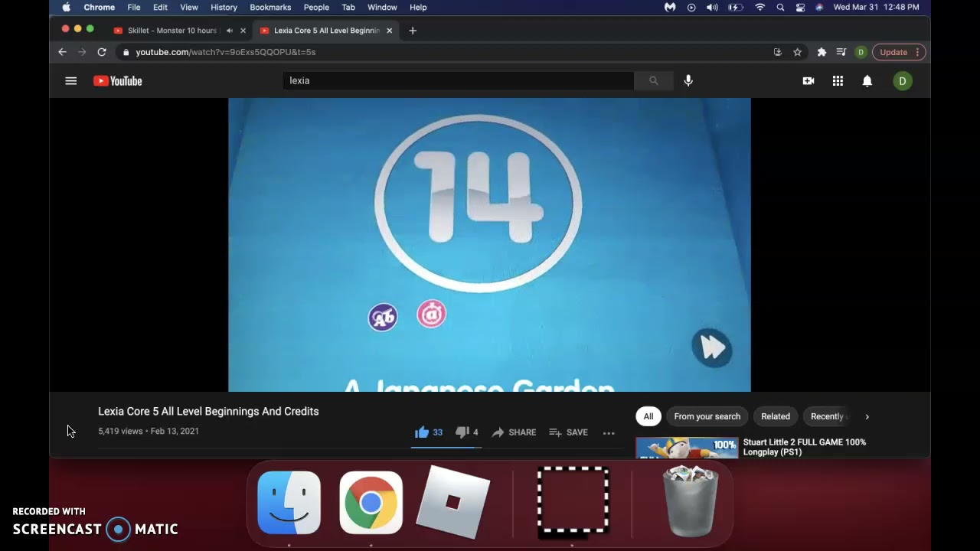Go to the YouTube home logo

pos(118,81)
